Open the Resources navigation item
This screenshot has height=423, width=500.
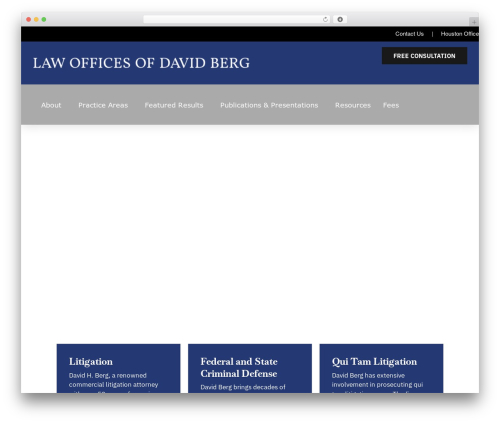tap(353, 105)
